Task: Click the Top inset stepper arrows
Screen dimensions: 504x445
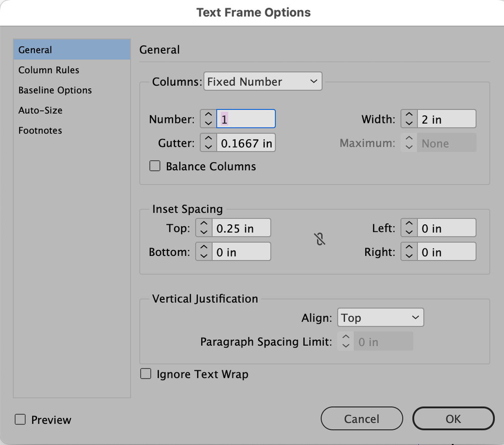Action: coord(203,228)
